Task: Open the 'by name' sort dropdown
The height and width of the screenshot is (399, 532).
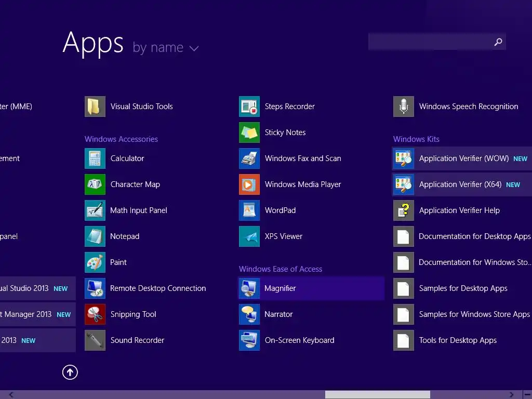Action: [166, 47]
